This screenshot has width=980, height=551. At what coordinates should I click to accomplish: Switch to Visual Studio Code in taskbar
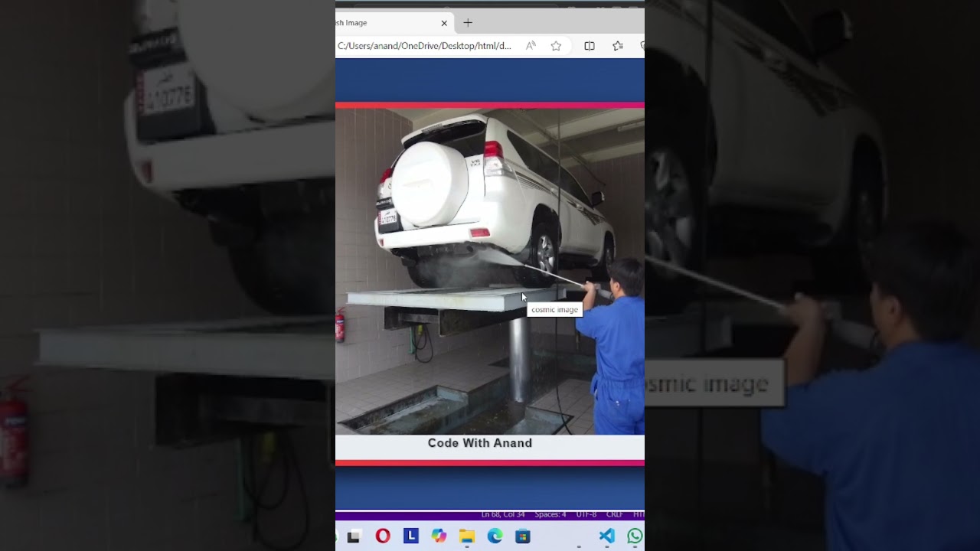[x=606, y=536]
